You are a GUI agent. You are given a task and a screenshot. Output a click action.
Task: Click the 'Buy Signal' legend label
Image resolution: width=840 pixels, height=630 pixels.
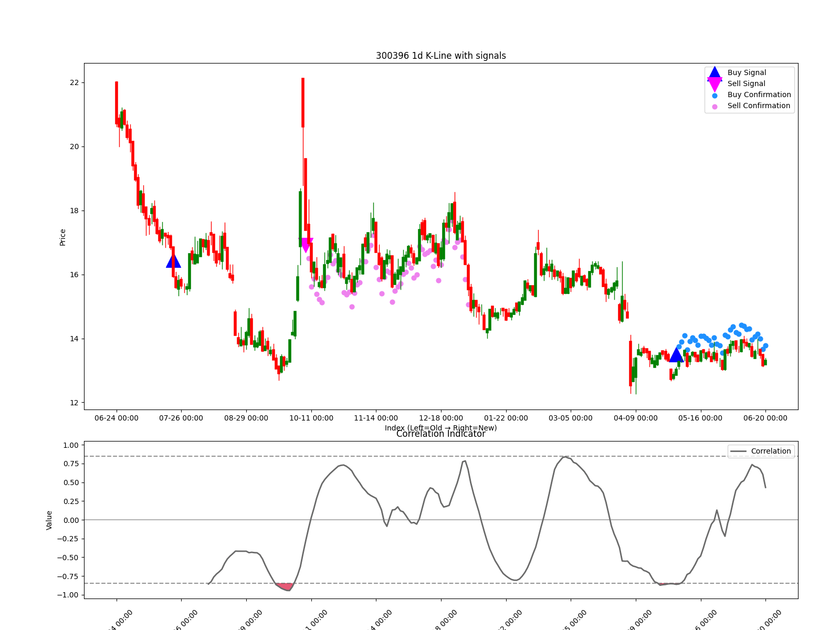747,73
